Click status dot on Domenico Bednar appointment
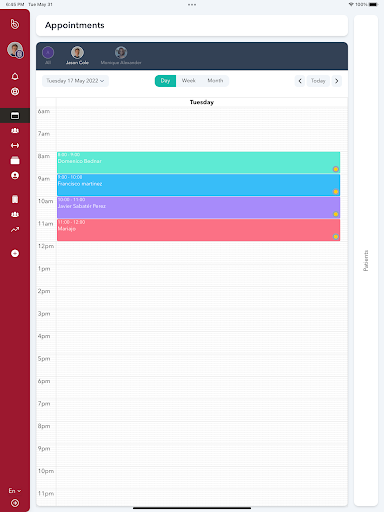The height and width of the screenshot is (512, 384). pos(336,169)
